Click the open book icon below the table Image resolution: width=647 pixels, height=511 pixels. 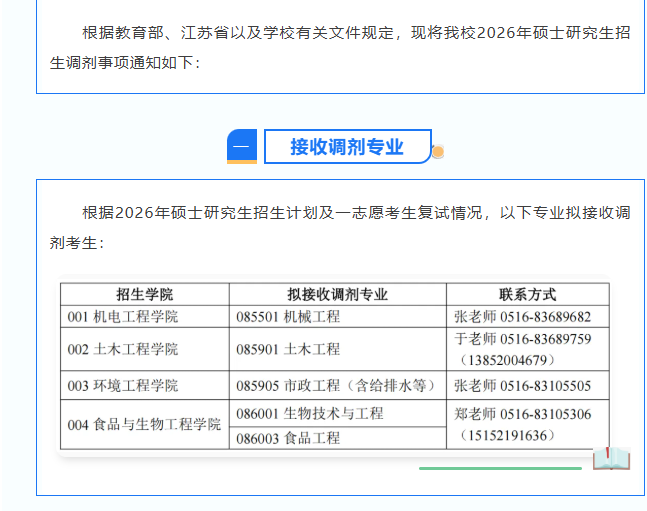pyautogui.click(x=611, y=459)
